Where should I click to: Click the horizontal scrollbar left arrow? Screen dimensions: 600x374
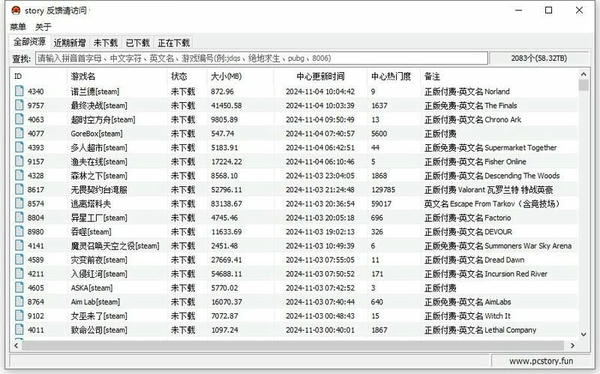pos(16,345)
